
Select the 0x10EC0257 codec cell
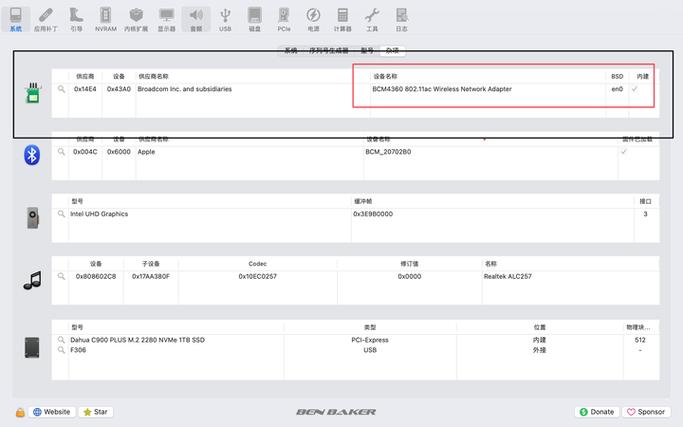(257, 276)
